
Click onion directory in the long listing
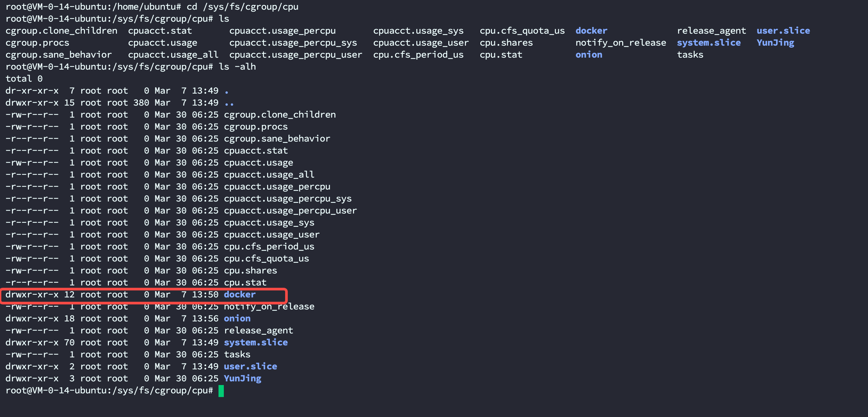tap(237, 318)
